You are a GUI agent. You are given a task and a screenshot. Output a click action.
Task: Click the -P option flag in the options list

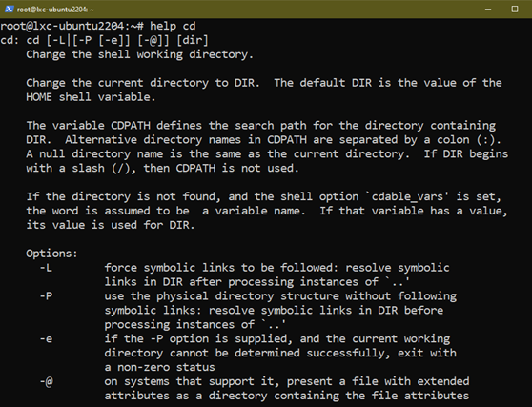click(x=46, y=296)
